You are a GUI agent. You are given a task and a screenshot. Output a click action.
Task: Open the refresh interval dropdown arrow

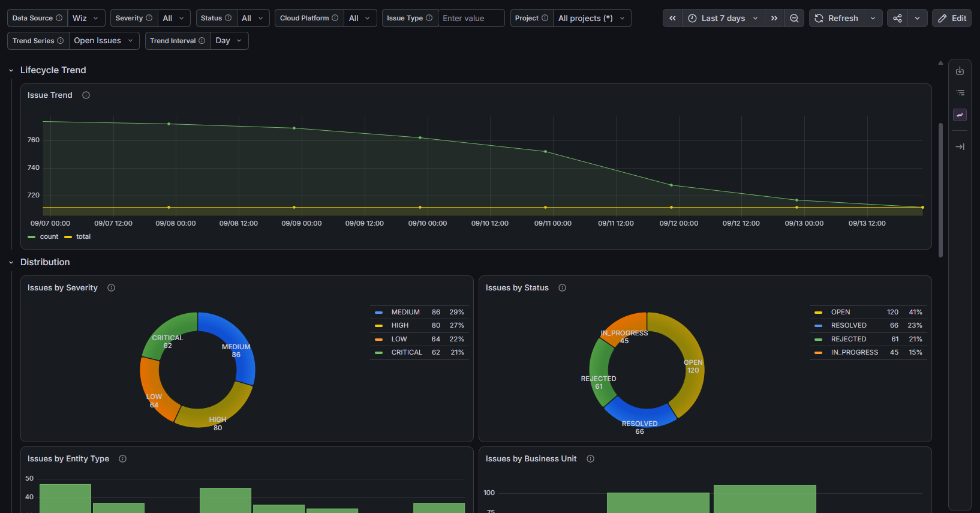click(873, 18)
